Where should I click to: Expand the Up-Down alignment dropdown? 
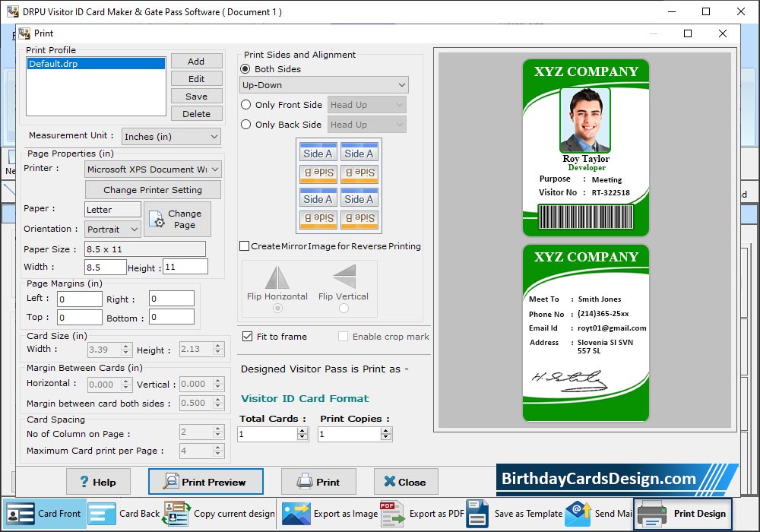point(324,85)
